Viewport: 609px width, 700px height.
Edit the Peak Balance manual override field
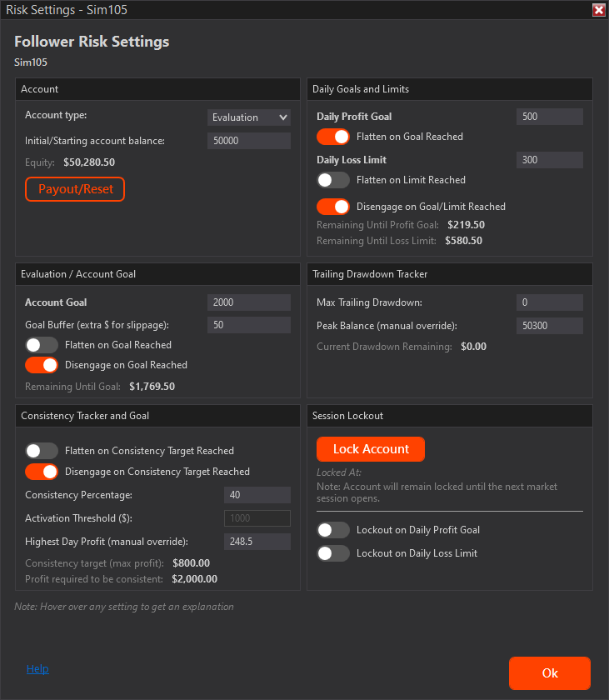click(x=549, y=325)
